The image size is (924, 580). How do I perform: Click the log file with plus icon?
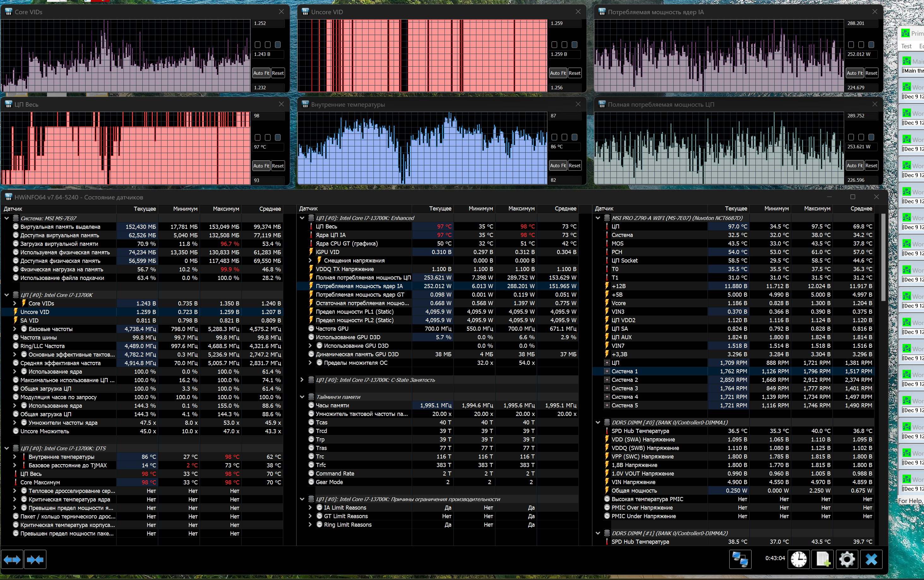click(x=823, y=559)
